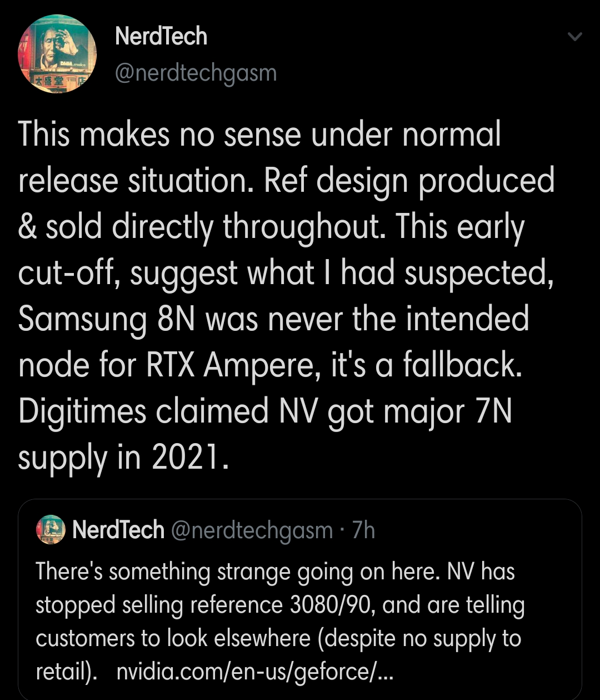
Task: Tap the large NerdTech profile avatar
Action: click(58, 54)
